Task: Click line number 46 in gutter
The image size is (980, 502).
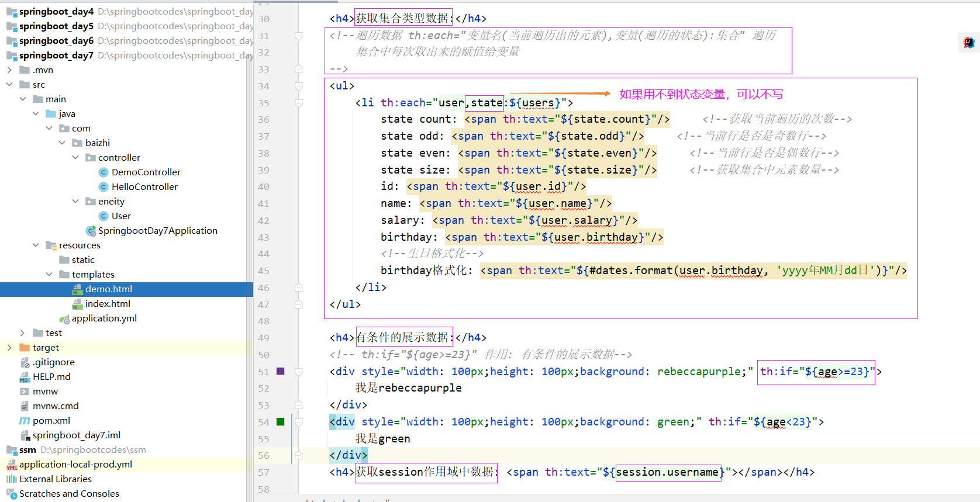Action: [264, 288]
